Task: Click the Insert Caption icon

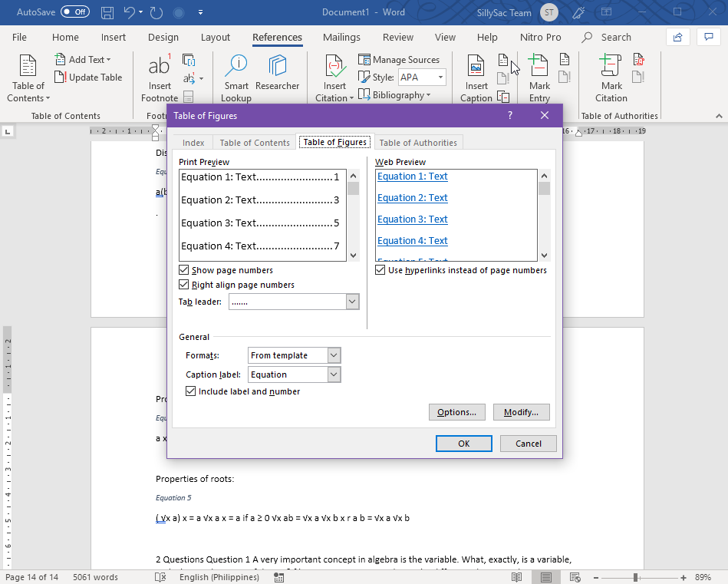Action: (476, 68)
